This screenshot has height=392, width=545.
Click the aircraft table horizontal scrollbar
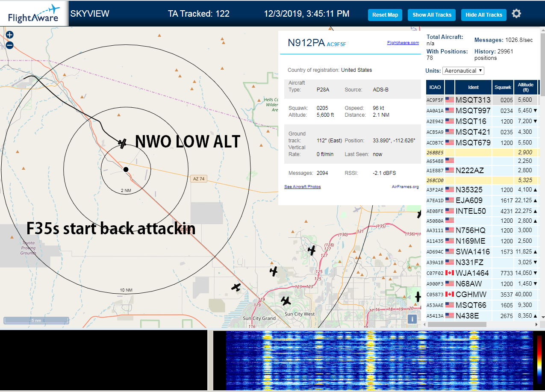457,324
